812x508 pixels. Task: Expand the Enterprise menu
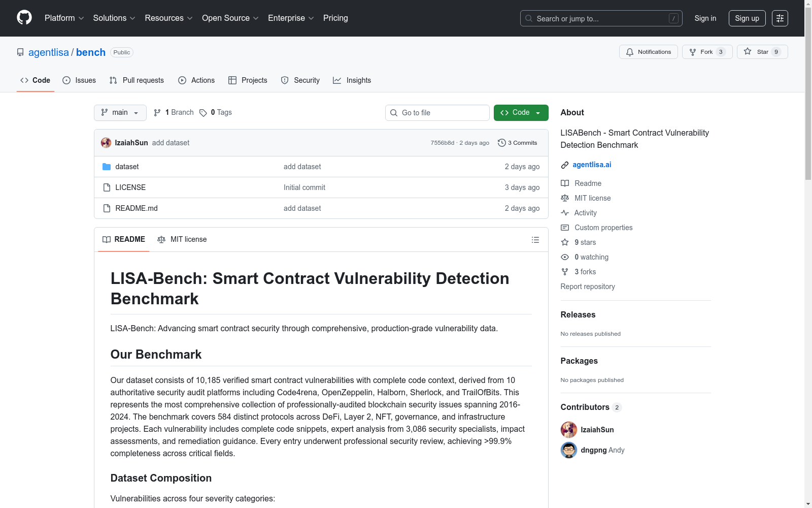(291, 18)
